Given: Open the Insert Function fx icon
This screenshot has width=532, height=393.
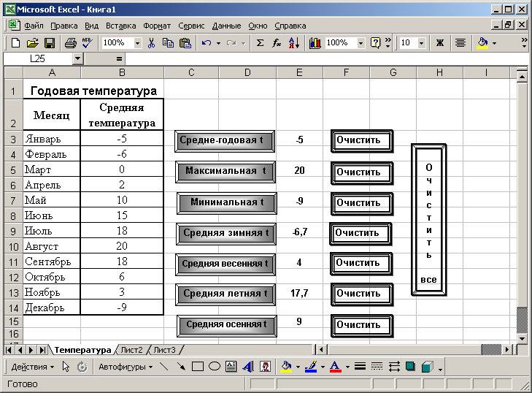Looking at the screenshot, I should (x=277, y=43).
